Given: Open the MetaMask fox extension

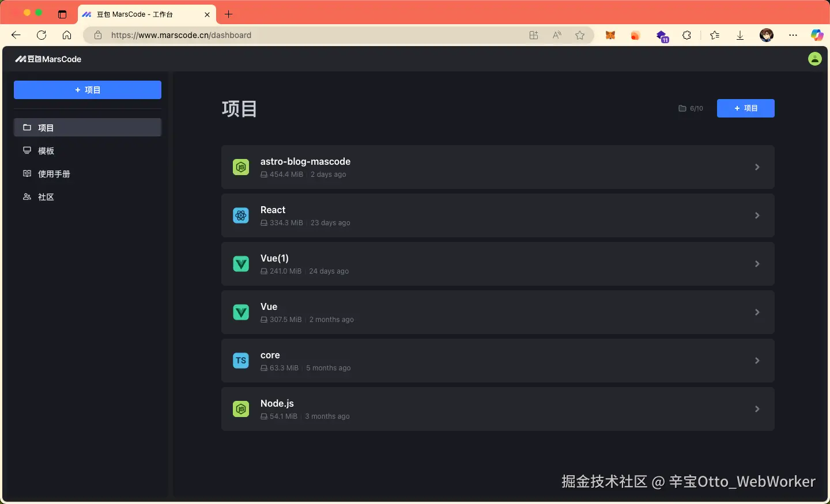Looking at the screenshot, I should pyautogui.click(x=610, y=35).
